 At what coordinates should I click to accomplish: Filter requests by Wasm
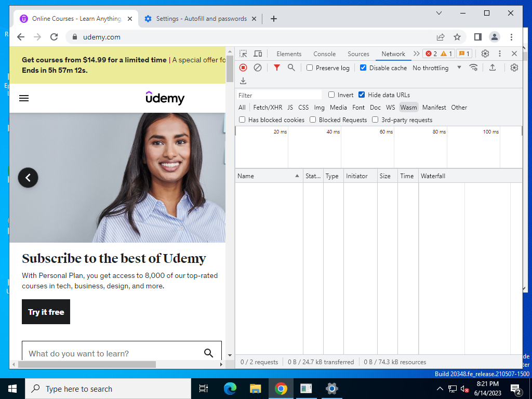click(x=408, y=107)
